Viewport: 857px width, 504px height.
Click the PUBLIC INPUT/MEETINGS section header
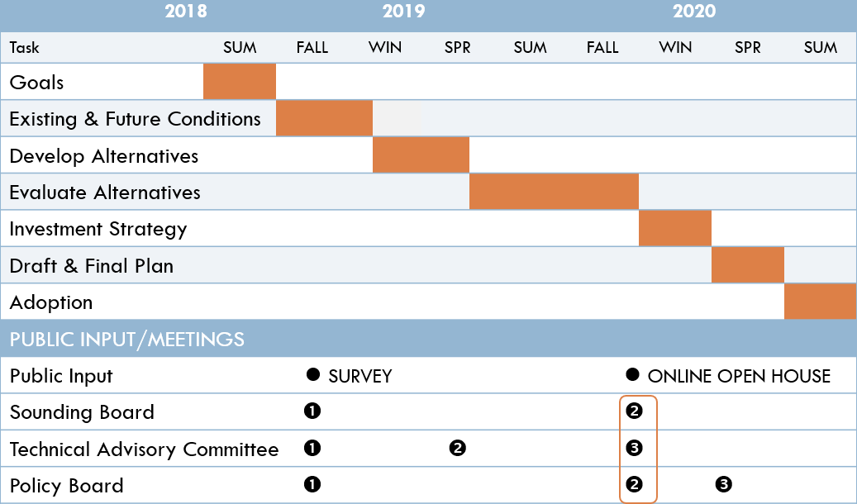[126, 339]
